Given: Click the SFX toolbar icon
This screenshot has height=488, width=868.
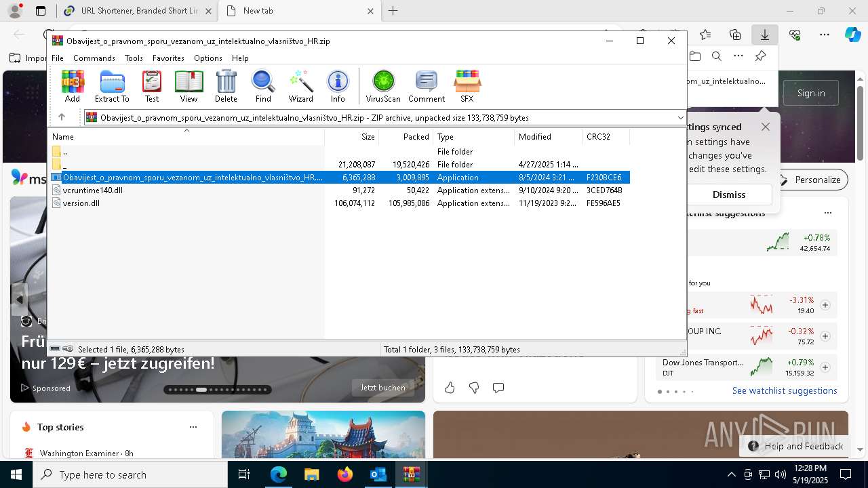Looking at the screenshot, I should coord(467,86).
